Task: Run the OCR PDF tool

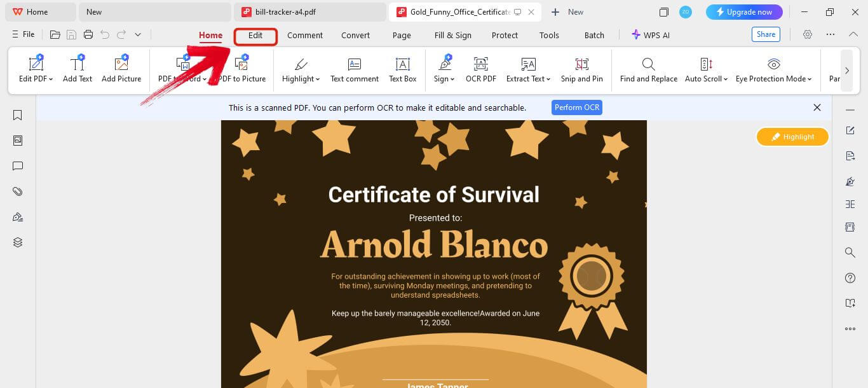Action: pyautogui.click(x=481, y=69)
